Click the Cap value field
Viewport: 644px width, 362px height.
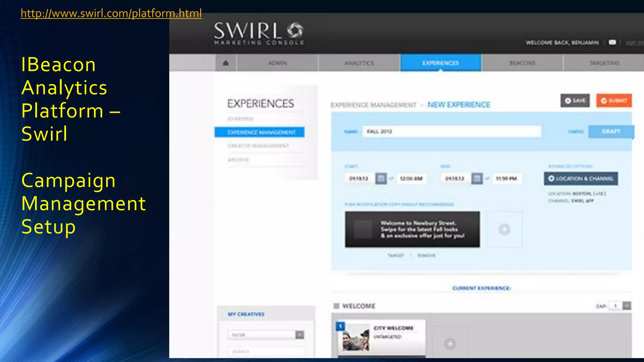click(x=615, y=306)
